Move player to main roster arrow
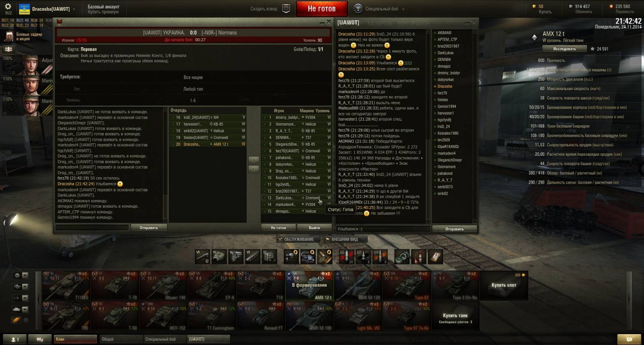The image size is (644, 345). tap(254, 160)
